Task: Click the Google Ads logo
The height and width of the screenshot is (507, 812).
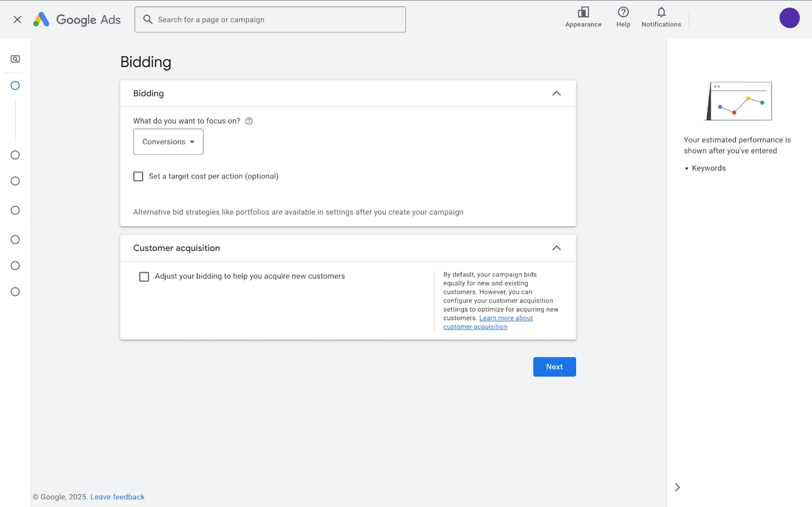Action: [x=77, y=20]
